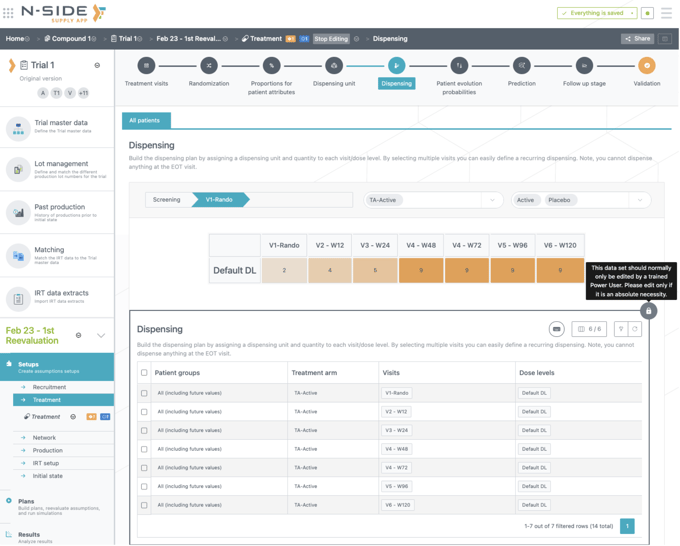
Task: Tick the select-all checkbox beside Patient groups
Action: pyautogui.click(x=144, y=373)
